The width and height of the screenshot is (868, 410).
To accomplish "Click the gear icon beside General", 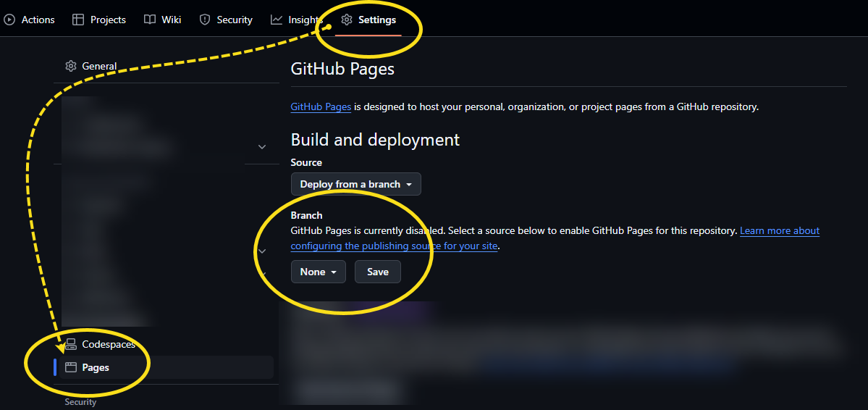I will click(71, 66).
